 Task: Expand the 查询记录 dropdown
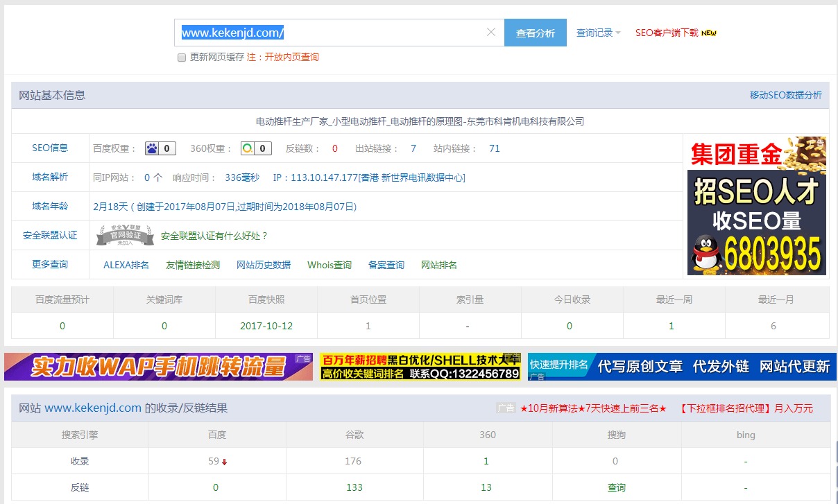coord(598,33)
